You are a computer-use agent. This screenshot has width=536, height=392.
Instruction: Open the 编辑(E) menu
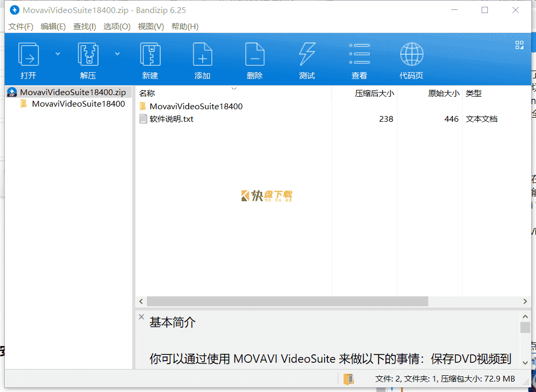[x=53, y=26]
